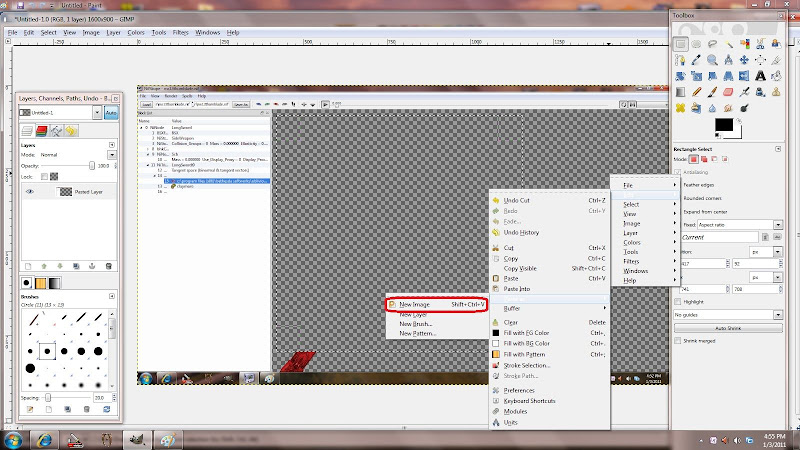The width and height of the screenshot is (800, 450).
Task: Click the Cut scissors icon in menu
Action: click(495, 247)
